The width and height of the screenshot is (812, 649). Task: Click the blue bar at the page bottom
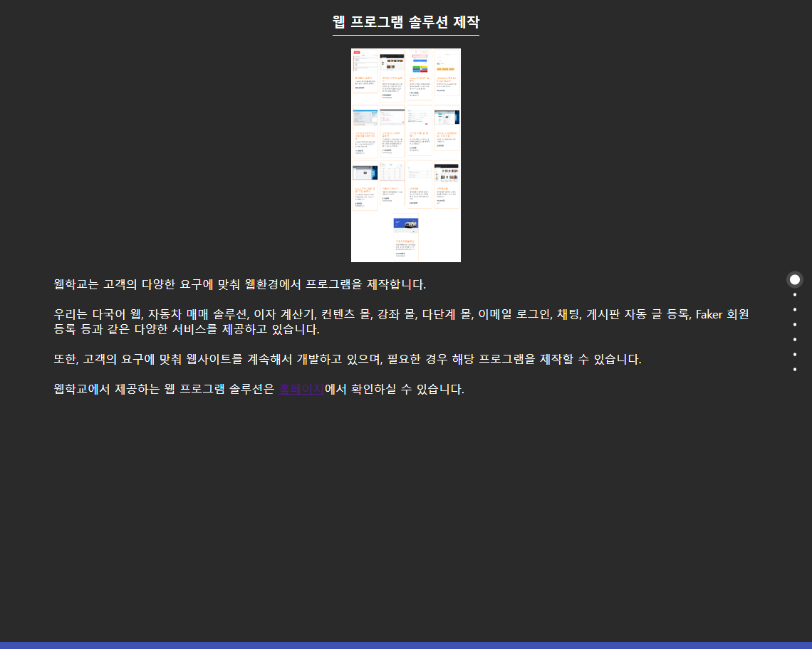(406, 645)
